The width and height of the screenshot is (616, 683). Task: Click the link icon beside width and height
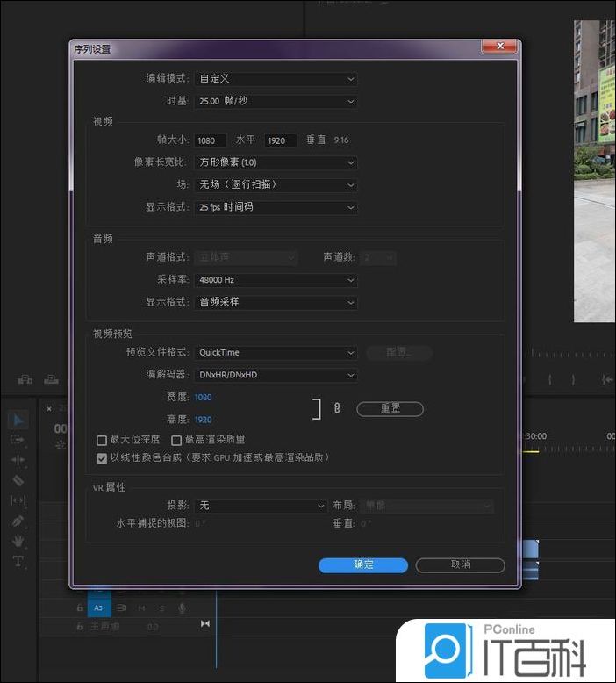(x=336, y=408)
